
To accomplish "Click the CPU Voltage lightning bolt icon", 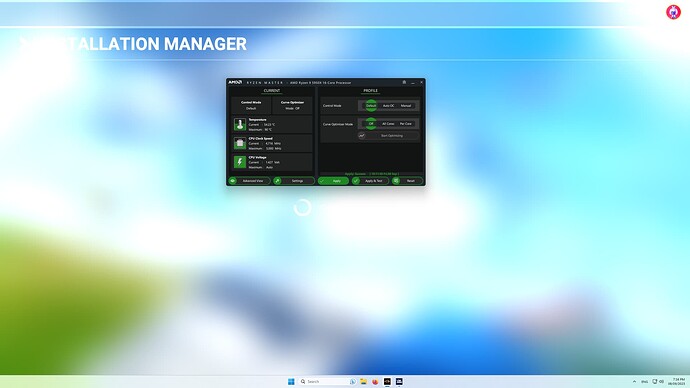I will point(240,162).
